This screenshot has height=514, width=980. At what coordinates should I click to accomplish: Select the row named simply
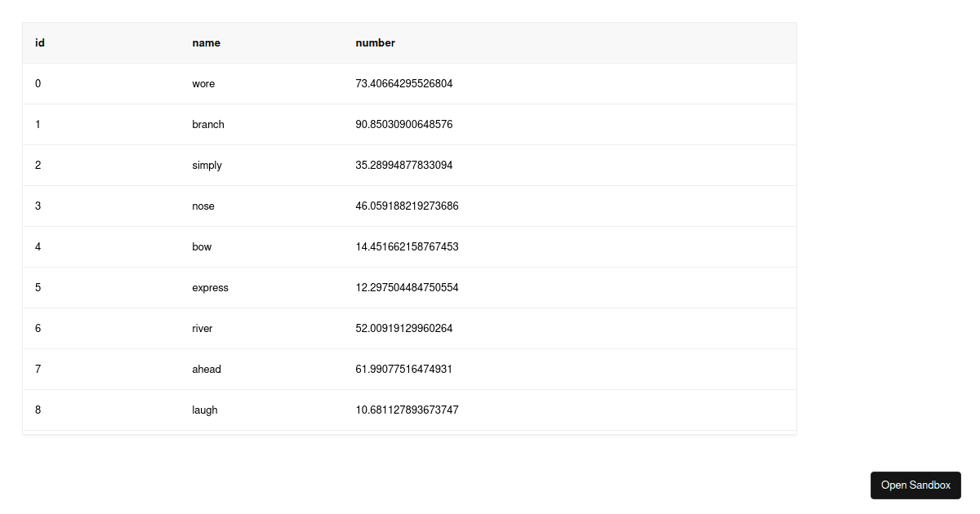click(207, 165)
